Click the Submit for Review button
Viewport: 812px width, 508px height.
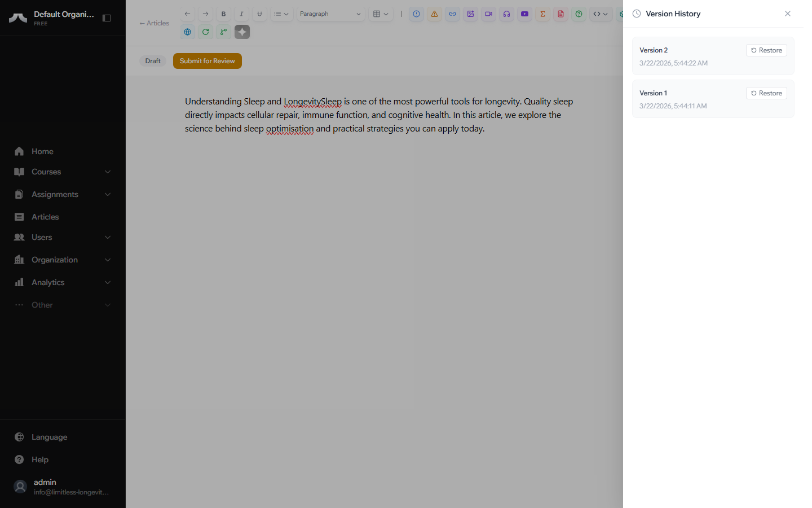(x=207, y=61)
